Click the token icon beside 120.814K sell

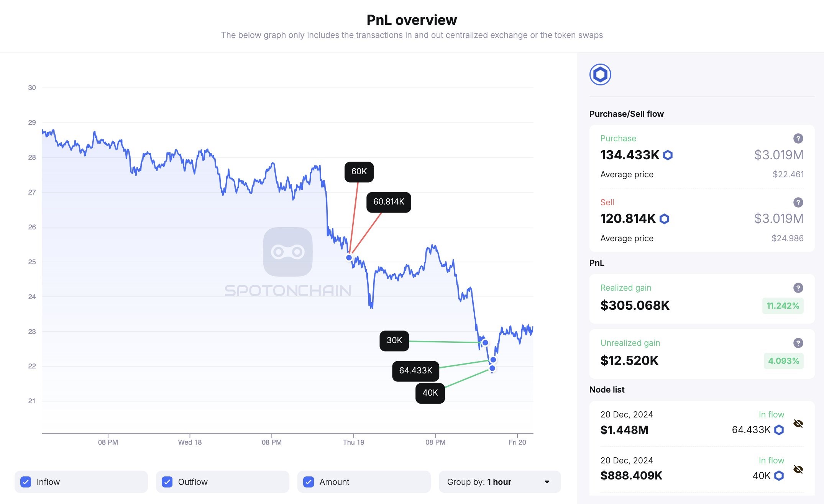(664, 219)
